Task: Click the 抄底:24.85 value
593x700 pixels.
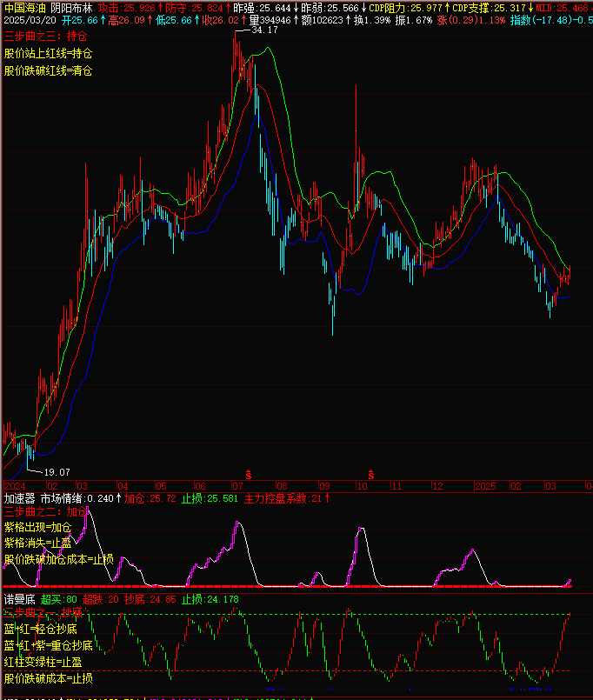Action: point(150,599)
